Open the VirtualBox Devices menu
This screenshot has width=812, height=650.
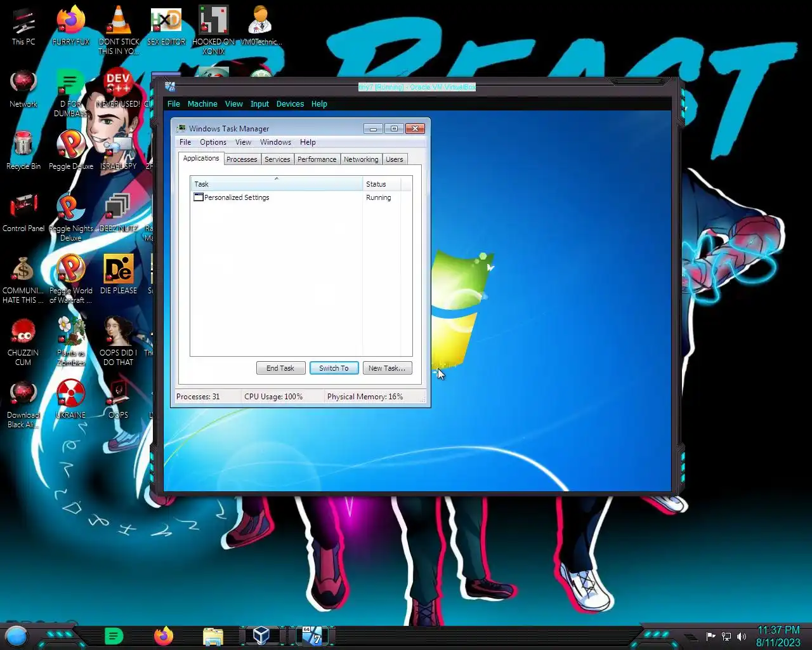(290, 104)
